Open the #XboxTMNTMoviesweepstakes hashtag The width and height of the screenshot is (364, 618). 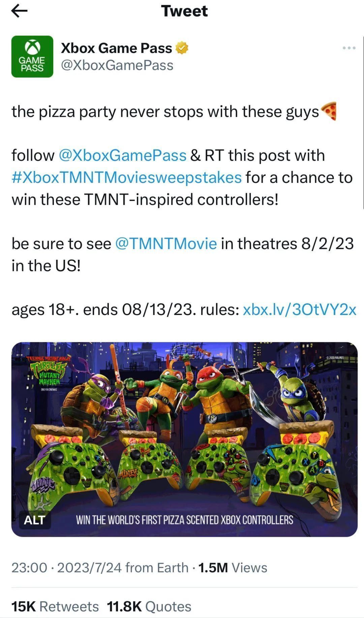127,177
